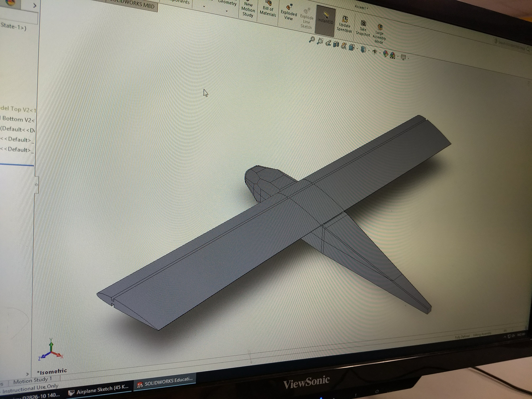
Task: Open the Apply Scene dropdown arrow
Action: tap(398, 56)
